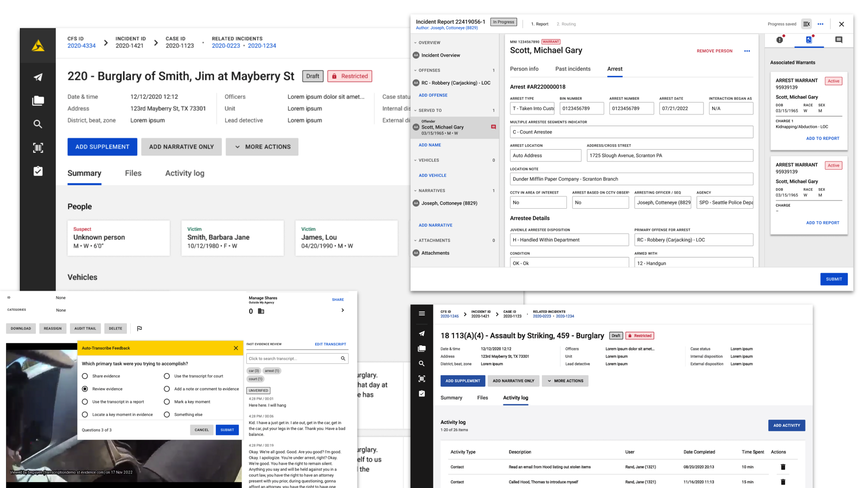The width and height of the screenshot is (868, 488).
Task: Select the 'Something else' radio option
Action: pos(167,414)
